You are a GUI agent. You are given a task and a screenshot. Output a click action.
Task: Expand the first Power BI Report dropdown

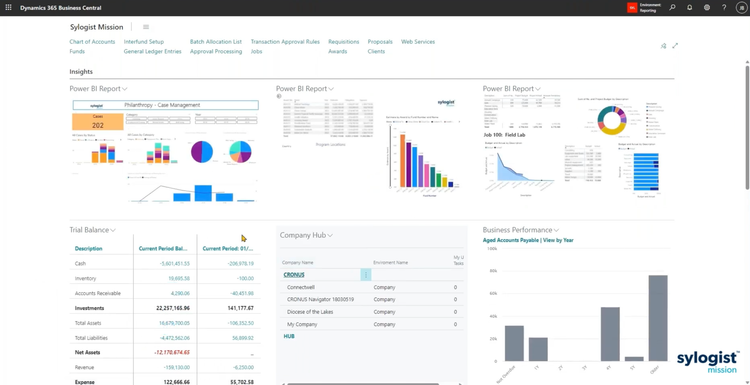point(125,89)
